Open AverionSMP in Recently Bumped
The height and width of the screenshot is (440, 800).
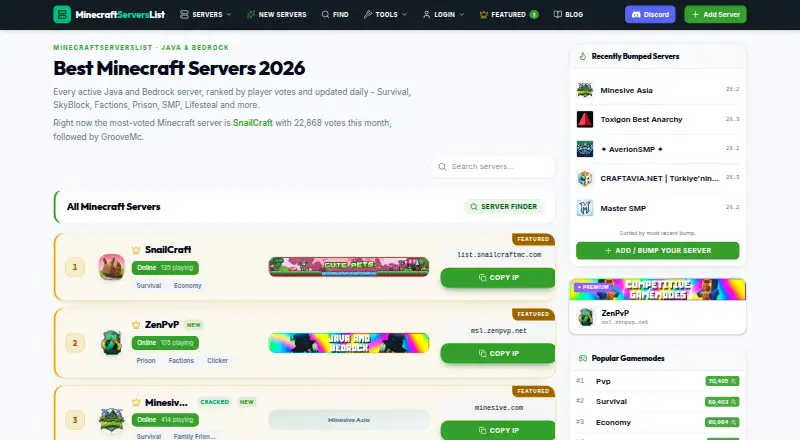[632, 150]
